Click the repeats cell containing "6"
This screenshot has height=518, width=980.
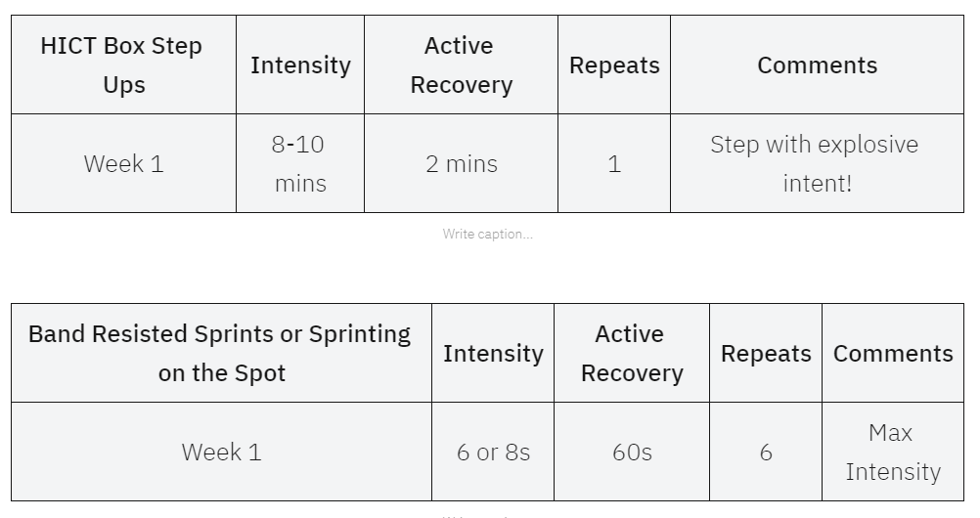pos(766,453)
